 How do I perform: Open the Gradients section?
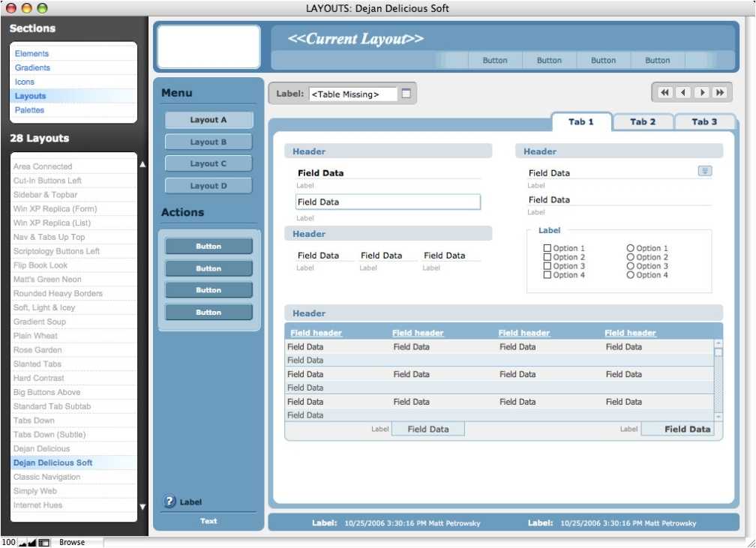tap(32, 67)
